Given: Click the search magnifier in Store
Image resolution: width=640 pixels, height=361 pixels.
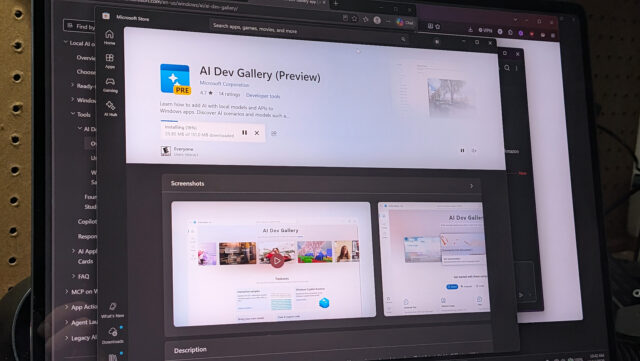Looking at the screenshot, I should [x=403, y=39].
